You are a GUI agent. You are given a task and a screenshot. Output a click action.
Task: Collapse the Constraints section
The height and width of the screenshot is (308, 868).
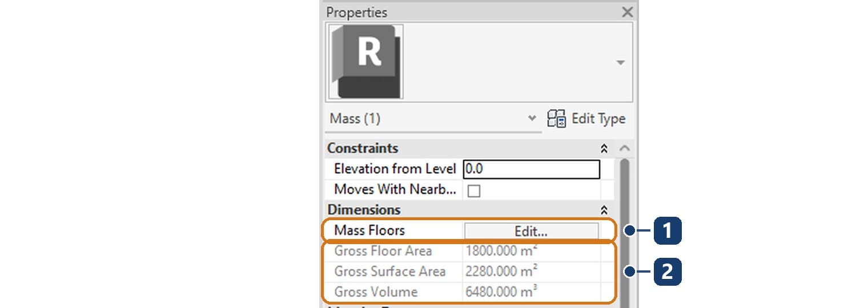[x=604, y=148]
